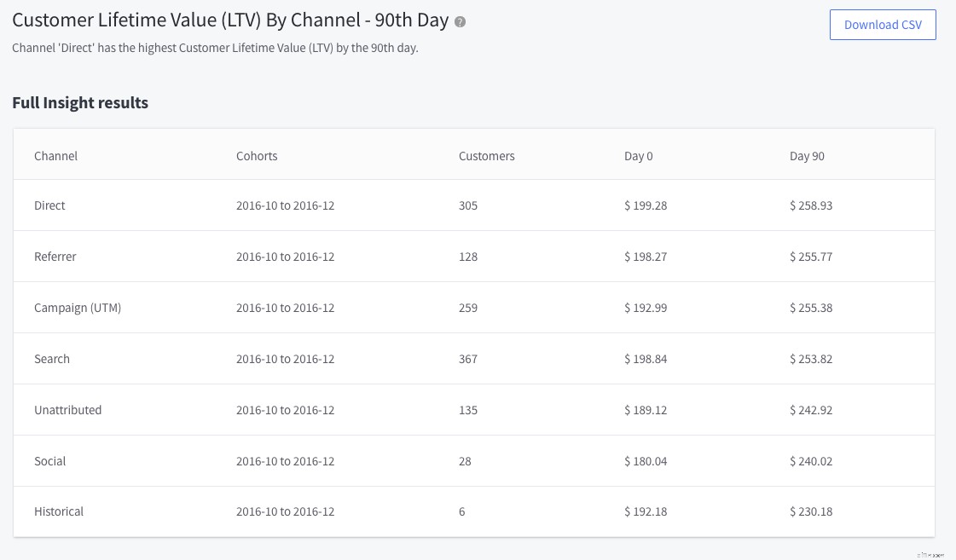The height and width of the screenshot is (560, 956).
Task: Select the Unattributed channel row
Action: tap(67, 410)
